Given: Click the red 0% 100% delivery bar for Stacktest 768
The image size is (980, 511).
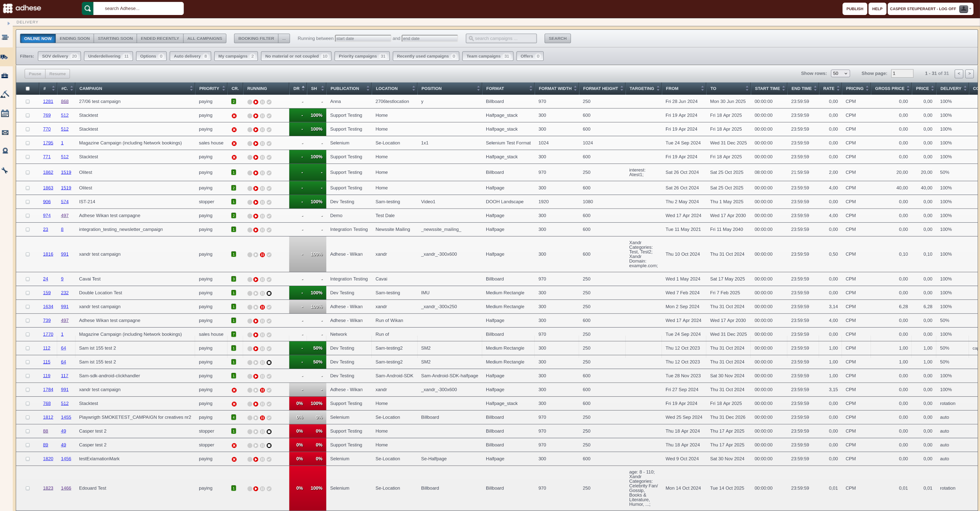Looking at the screenshot, I should (x=307, y=403).
